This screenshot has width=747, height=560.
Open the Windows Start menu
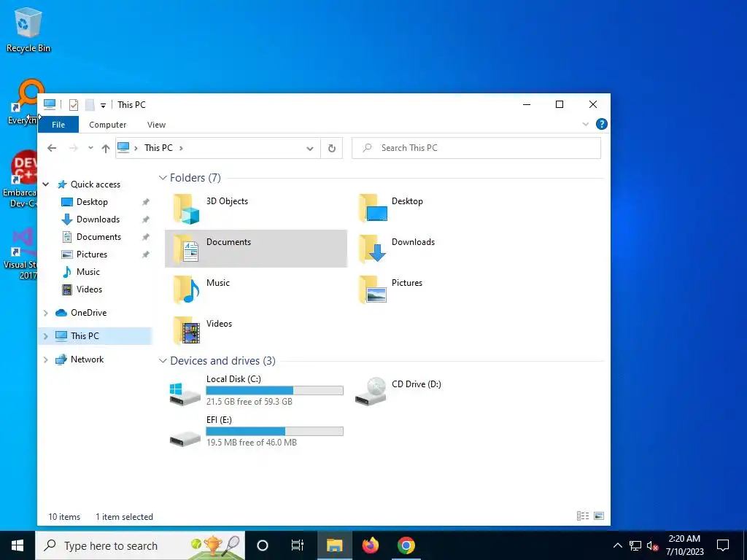tap(18, 545)
